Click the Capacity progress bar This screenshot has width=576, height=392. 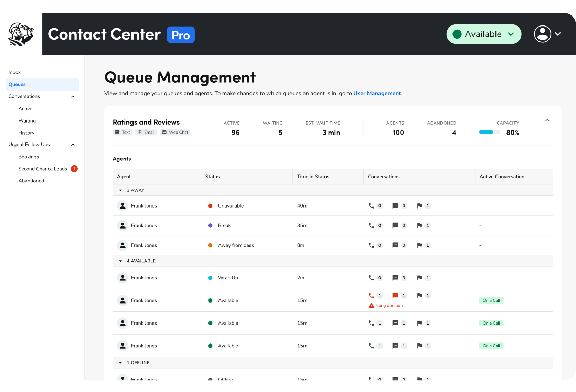[x=490, y=132]
